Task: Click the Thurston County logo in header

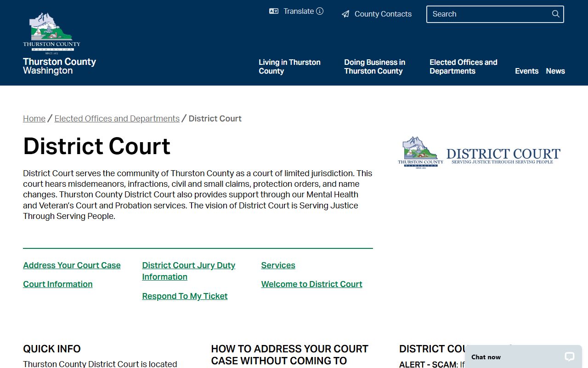Action: coord(51,33)
